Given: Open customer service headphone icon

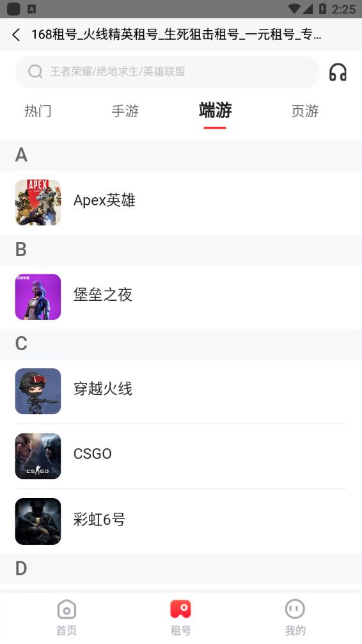Looking at the screenshot, I should [x=338, y=72].
